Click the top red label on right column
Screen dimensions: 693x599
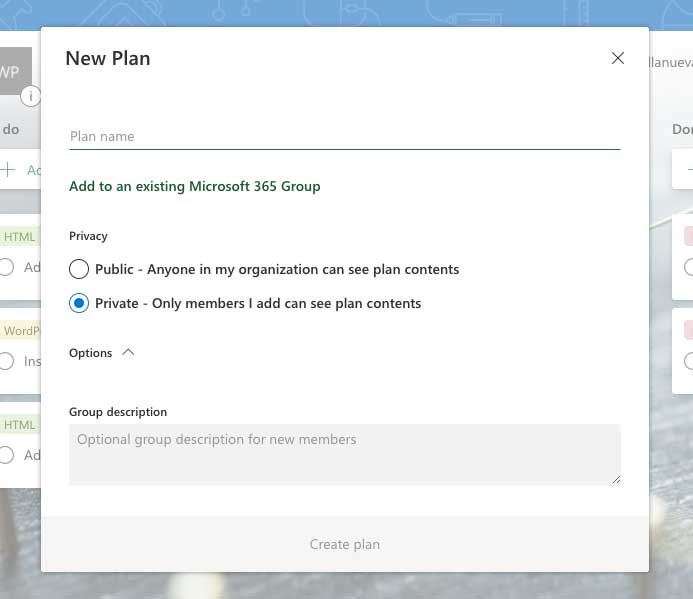tap(688, 237)
